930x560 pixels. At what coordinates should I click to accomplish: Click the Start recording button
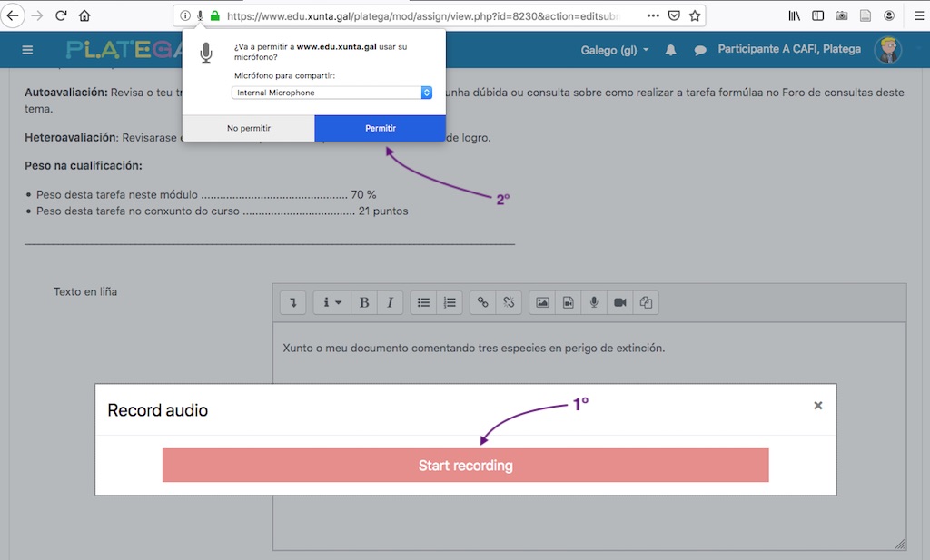click(465, 466)
